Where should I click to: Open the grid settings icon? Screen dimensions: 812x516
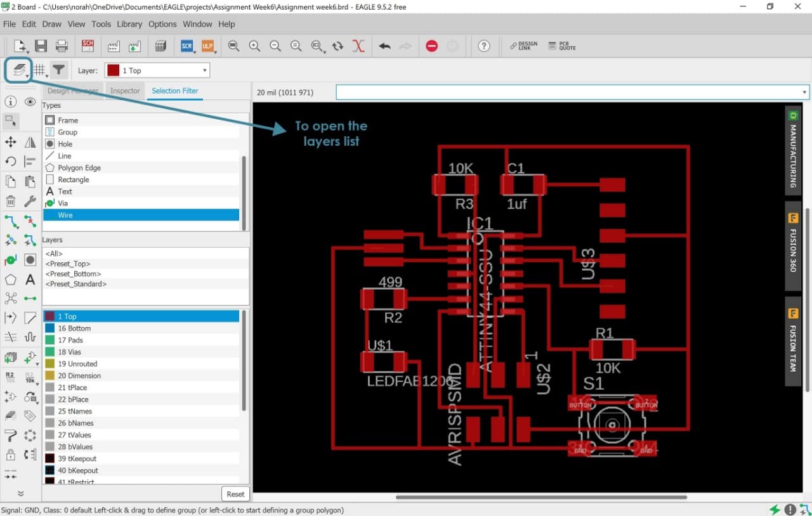pyautogui.click(x=40, y=70)
